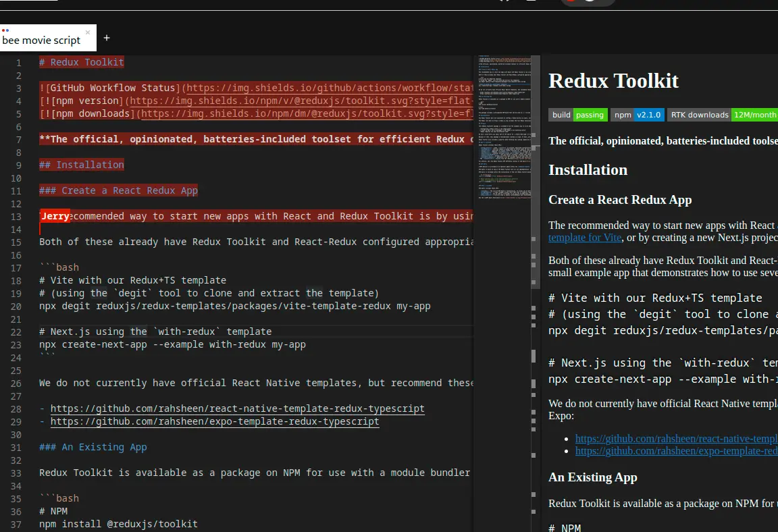Open expo-template link in preview pane
This screenshot has height=532, width=778.
[x=675, y=451]
